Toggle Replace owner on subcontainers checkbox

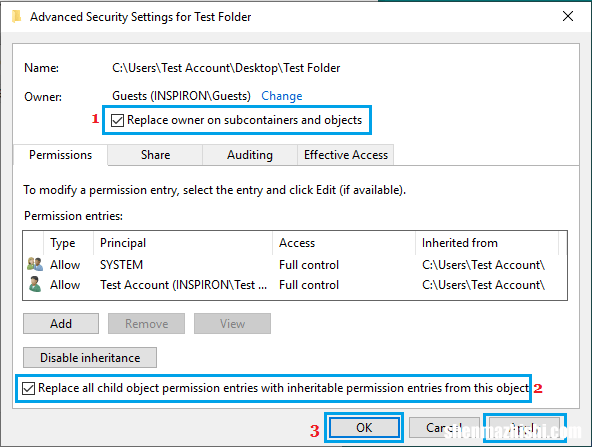pyautogui.click(x=117, y=120)
